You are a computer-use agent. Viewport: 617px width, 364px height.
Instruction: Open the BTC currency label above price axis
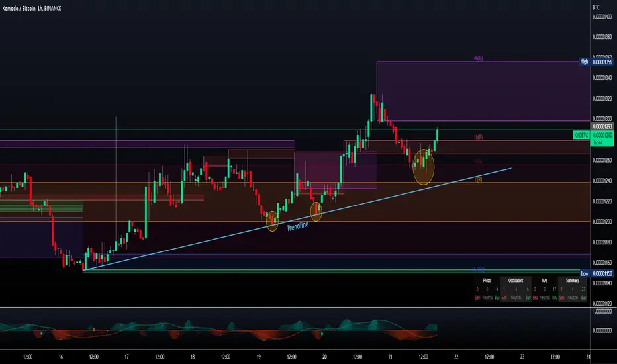tap(596, 7)
